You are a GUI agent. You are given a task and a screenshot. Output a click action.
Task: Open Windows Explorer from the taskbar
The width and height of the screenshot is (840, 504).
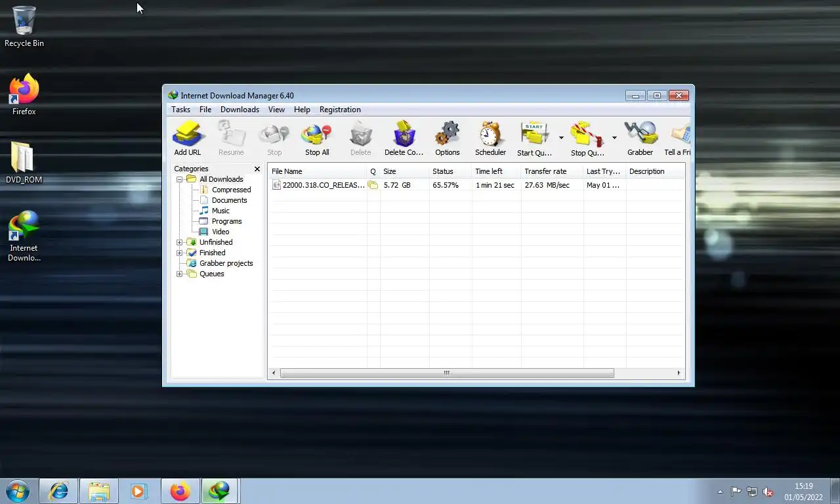pos(99,491)
